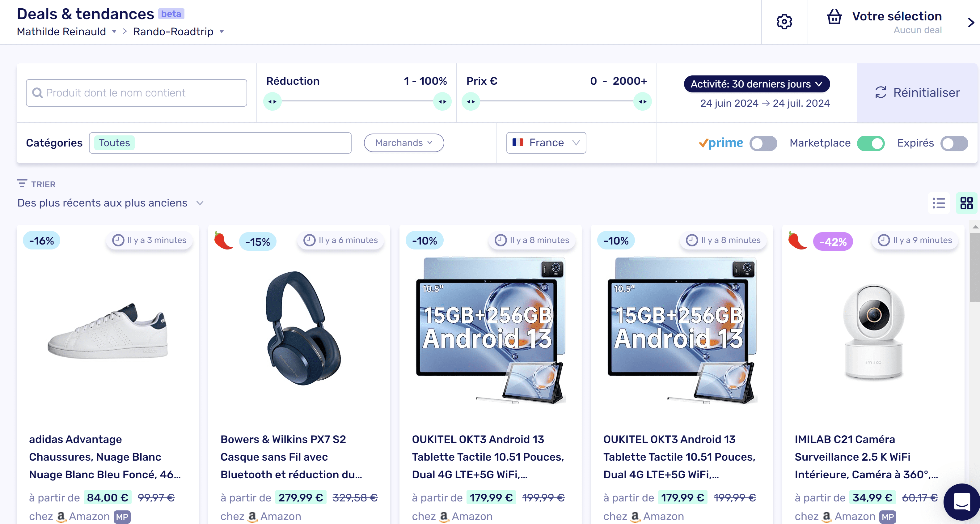Click the -16% discount badge

tap(42, 241)
